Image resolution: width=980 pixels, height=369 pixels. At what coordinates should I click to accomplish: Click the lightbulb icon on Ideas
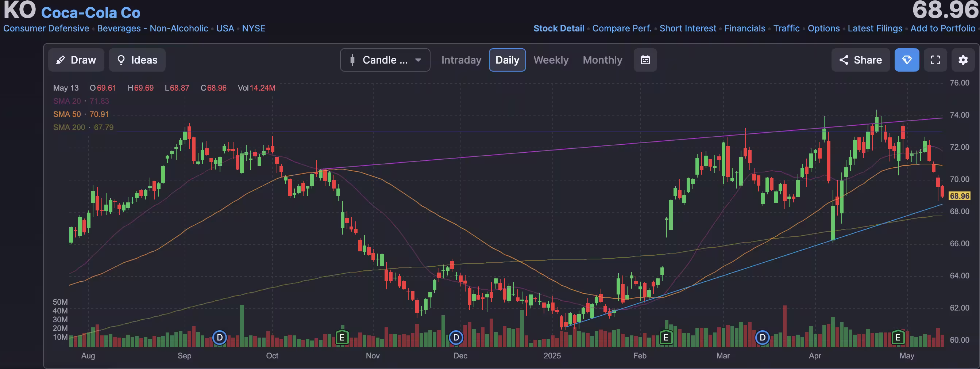click(121, 60)
